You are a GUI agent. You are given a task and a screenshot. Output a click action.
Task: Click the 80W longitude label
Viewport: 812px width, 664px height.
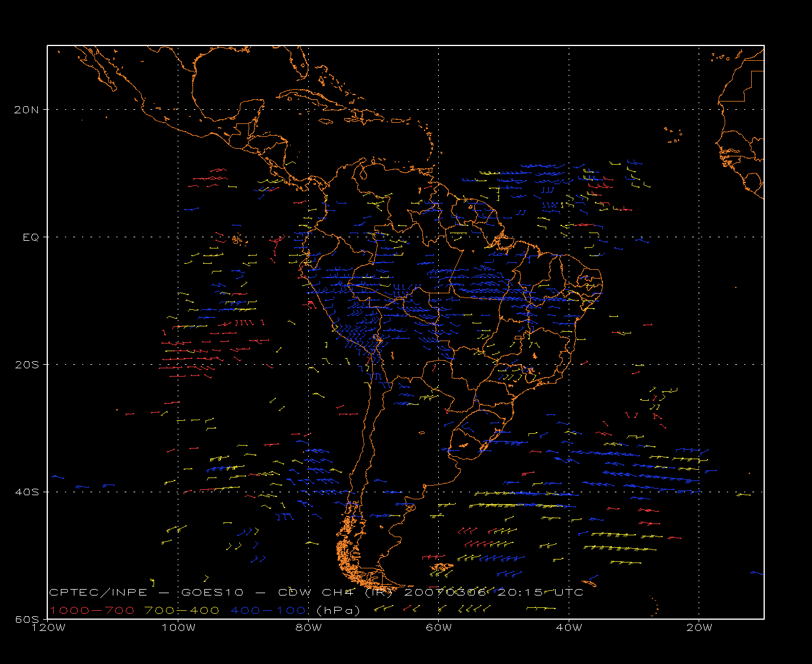[308, 627]
